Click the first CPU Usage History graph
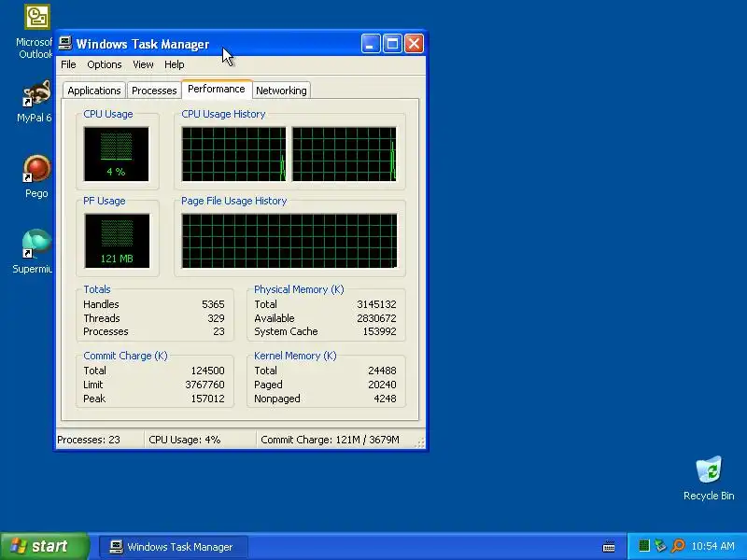 pos(234,154)
